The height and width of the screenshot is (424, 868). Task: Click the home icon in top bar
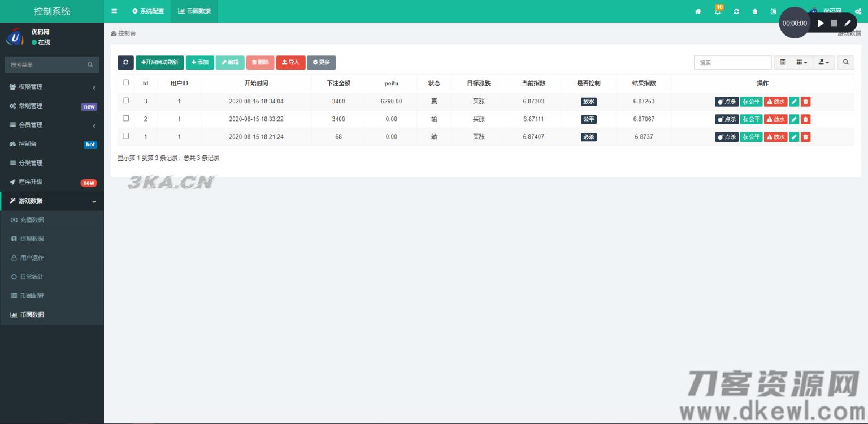tap(698, 11)
